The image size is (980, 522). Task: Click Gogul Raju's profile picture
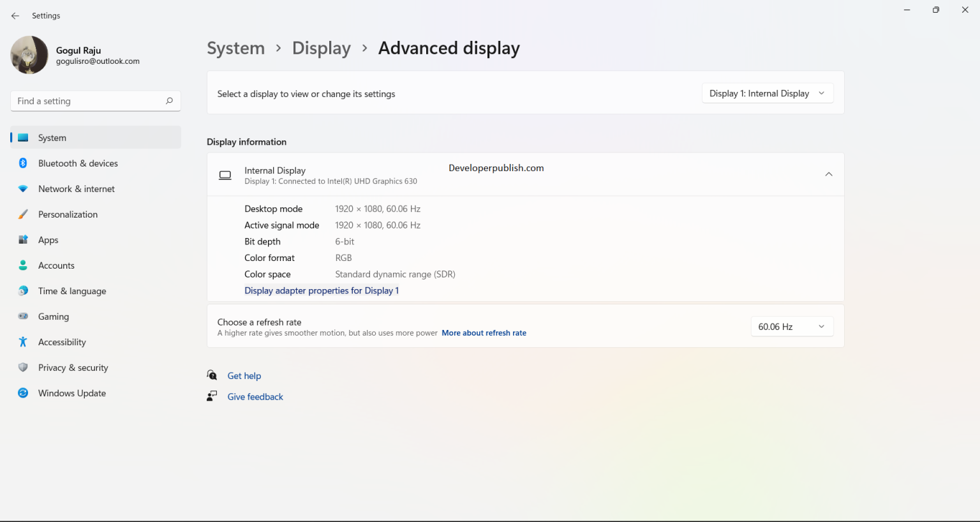(x=29, y=55)
